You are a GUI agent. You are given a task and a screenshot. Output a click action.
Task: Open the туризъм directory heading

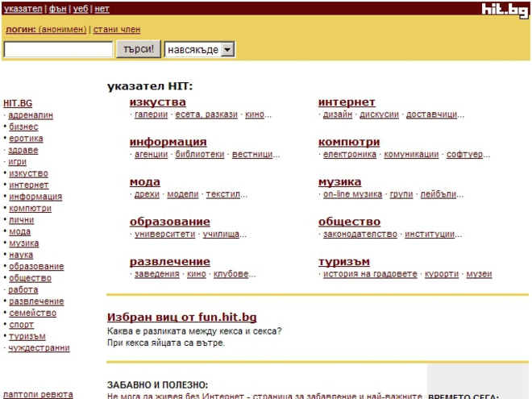pyautogui.click(x=344, y=262)
